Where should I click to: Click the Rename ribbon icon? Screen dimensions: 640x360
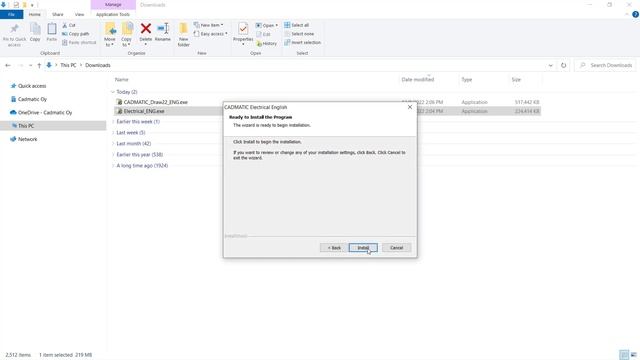[162, 32]
